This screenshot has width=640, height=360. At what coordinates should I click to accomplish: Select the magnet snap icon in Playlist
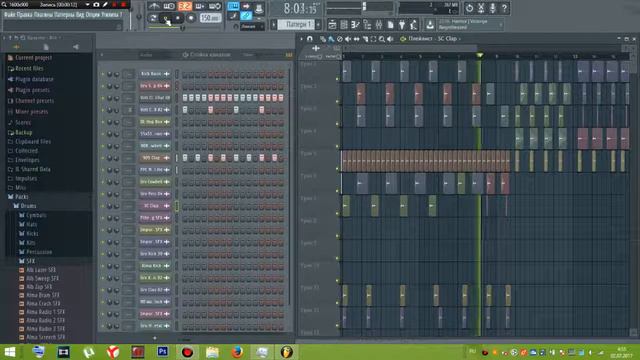coord(310,39)
